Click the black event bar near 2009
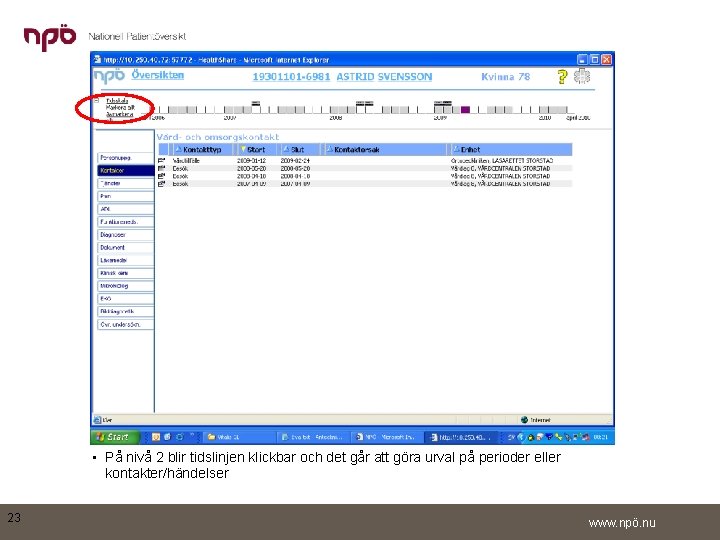Screen dimensions: 720x540 pyautogui.click(x=443, y=103)
